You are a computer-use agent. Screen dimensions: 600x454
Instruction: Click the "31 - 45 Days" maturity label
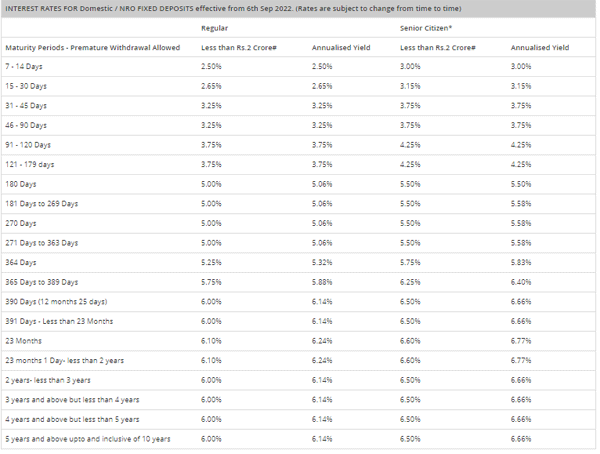point(27,105)
